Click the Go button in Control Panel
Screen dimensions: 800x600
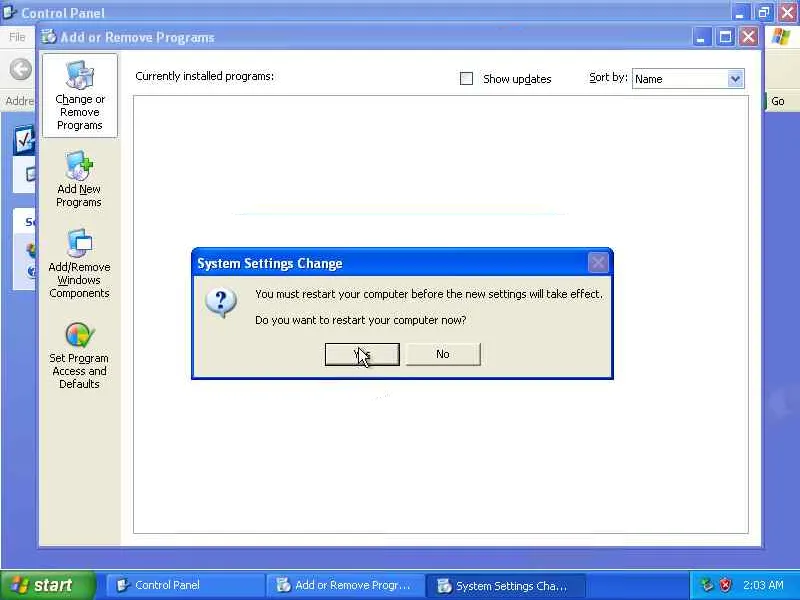coord(777,101)
